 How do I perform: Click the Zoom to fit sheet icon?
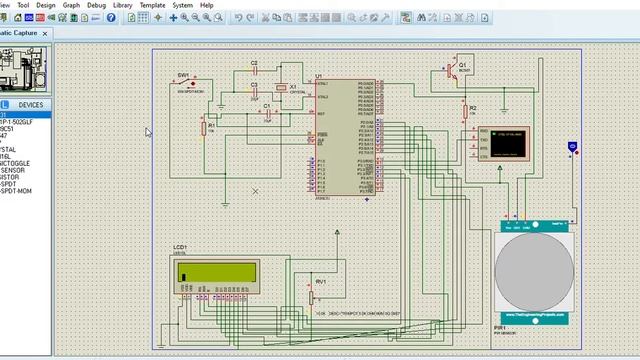(207, 18)
